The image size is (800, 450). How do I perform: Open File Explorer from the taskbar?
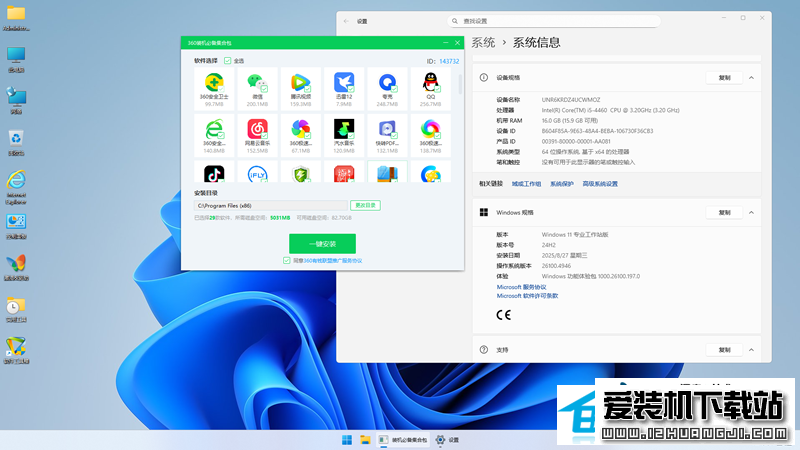pyautogui.click(x=365, y=440)
